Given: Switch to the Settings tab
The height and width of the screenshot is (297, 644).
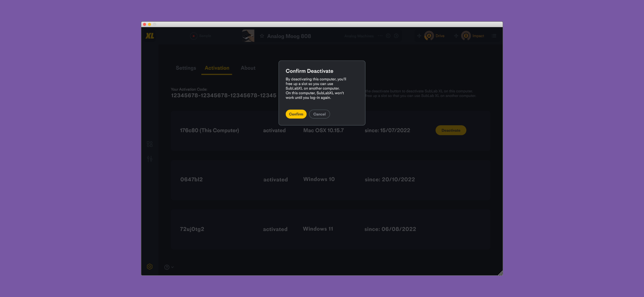Looking at the screenshot, I should point(186,68).
